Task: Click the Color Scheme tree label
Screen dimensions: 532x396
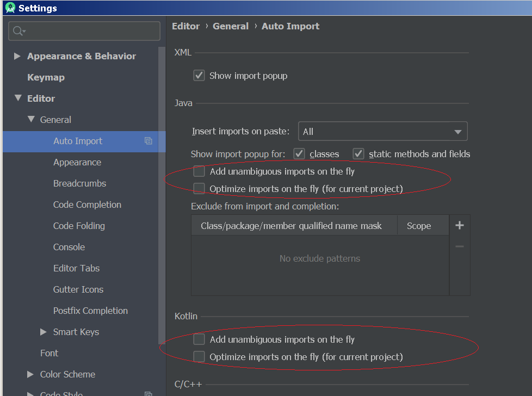Action: [67, 374]
